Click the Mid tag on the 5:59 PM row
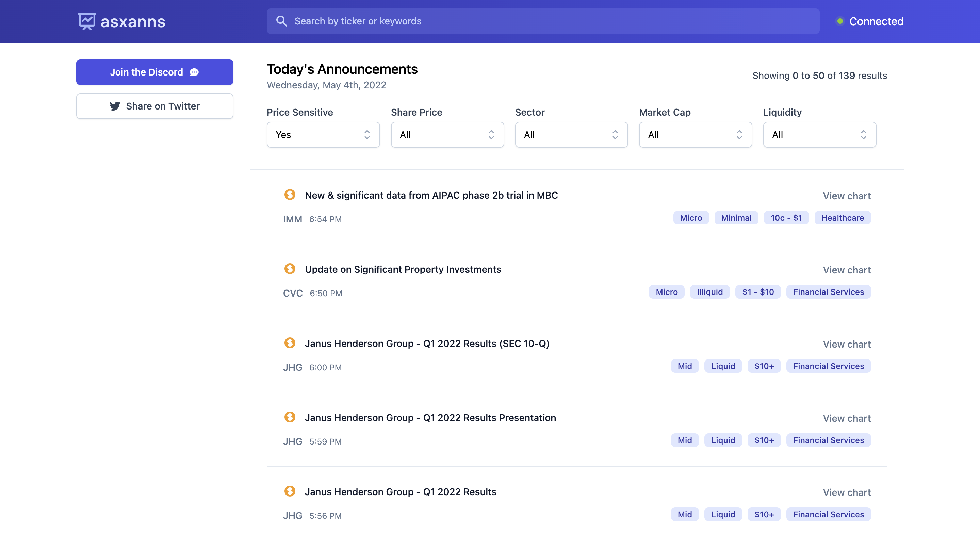The image size is (980, 536). (685, 440)
